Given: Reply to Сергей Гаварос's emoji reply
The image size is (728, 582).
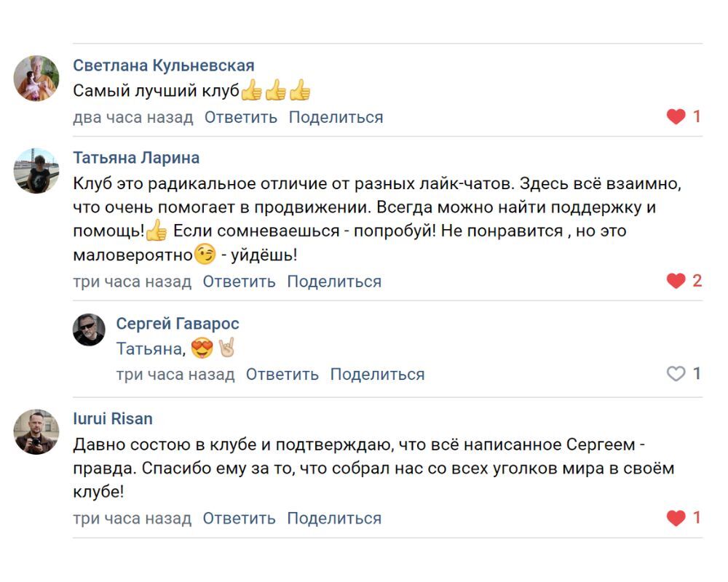Looking at the screenshot, I should click(282, 375).
